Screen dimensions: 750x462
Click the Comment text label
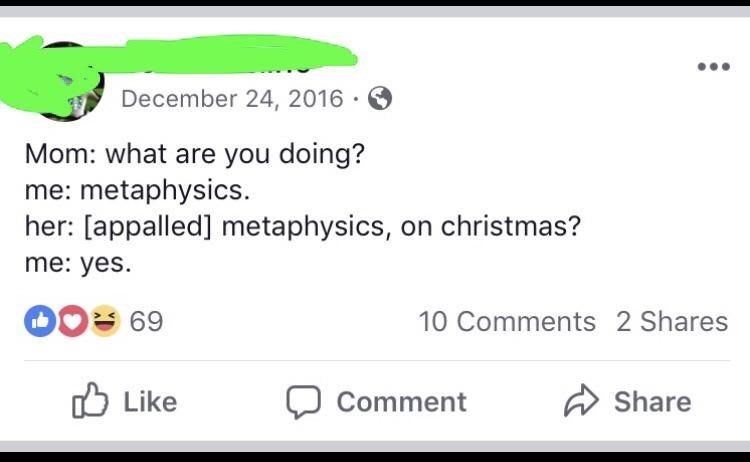[401, 401]
